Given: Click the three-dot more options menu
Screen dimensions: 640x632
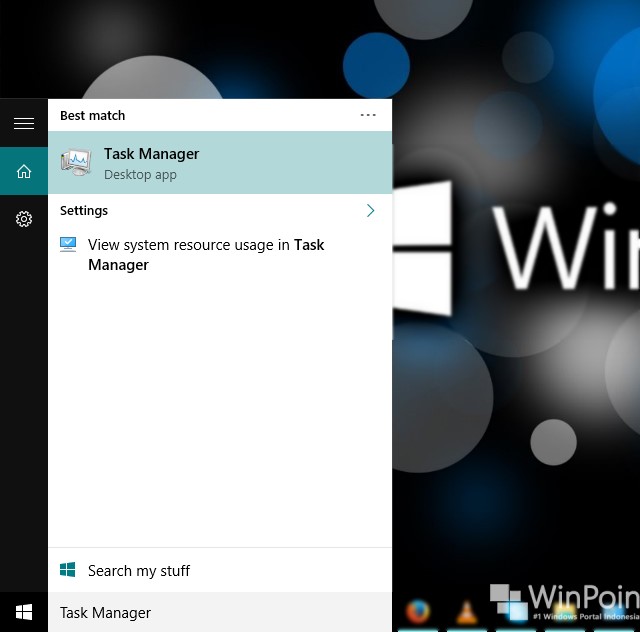Looking at the screenshot, I should (x=368, y=115).
